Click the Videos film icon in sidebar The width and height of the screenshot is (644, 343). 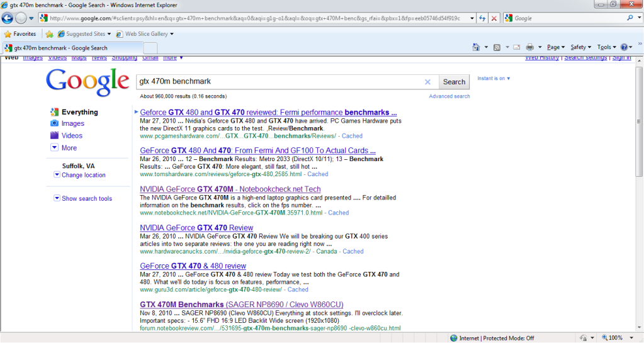[54, 135]
